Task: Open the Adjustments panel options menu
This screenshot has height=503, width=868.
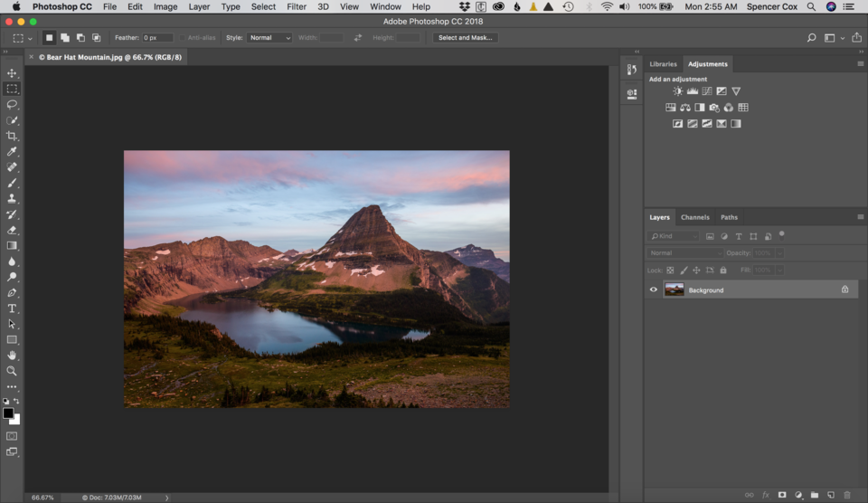Action: (x=860, y=64)
